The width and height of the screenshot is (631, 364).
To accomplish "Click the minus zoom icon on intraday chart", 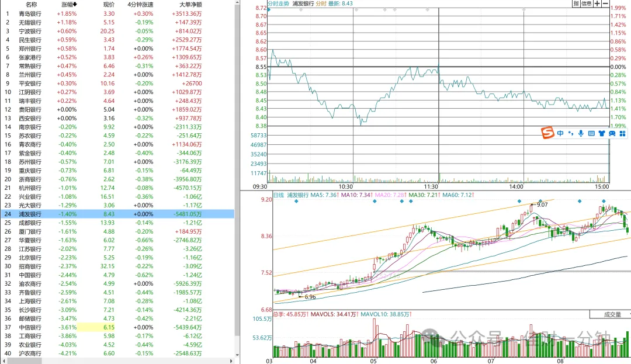I will [x=605, y=4].
